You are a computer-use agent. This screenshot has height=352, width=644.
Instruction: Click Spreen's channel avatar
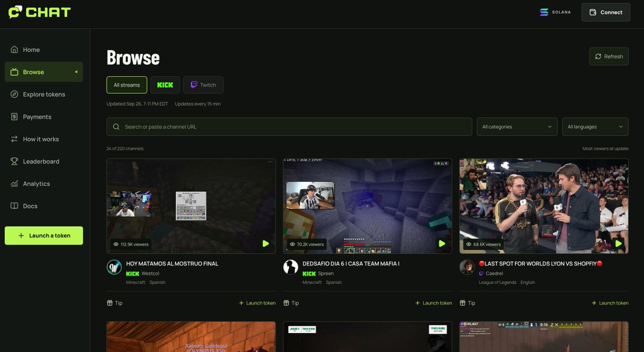coord(291,267)
